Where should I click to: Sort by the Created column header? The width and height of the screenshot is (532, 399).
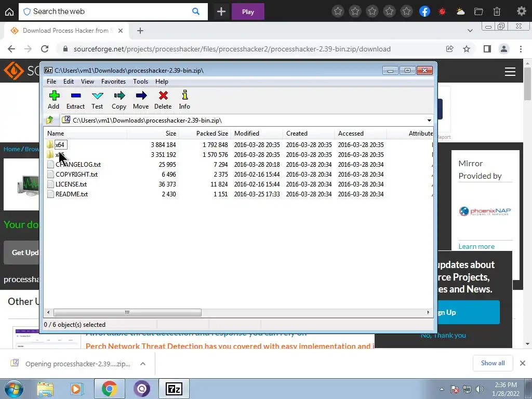[309, 134]
